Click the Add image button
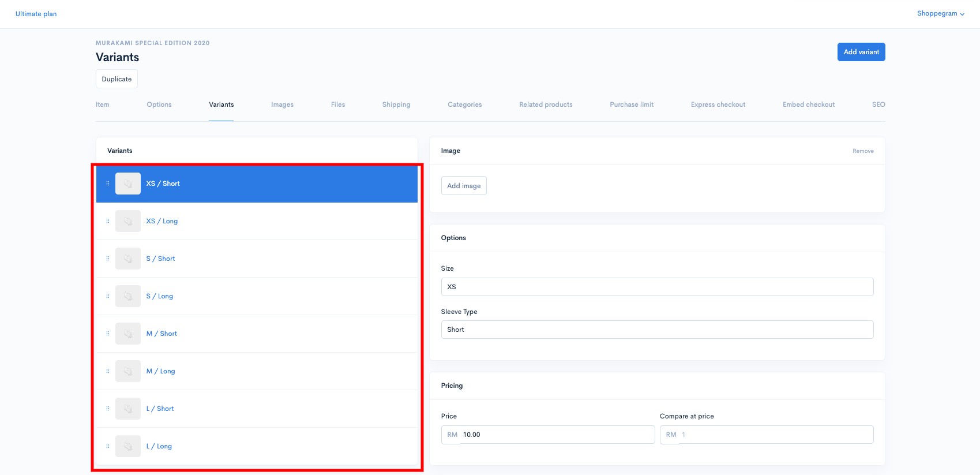This screenshot has width=980, height=475. coord(464,186)
